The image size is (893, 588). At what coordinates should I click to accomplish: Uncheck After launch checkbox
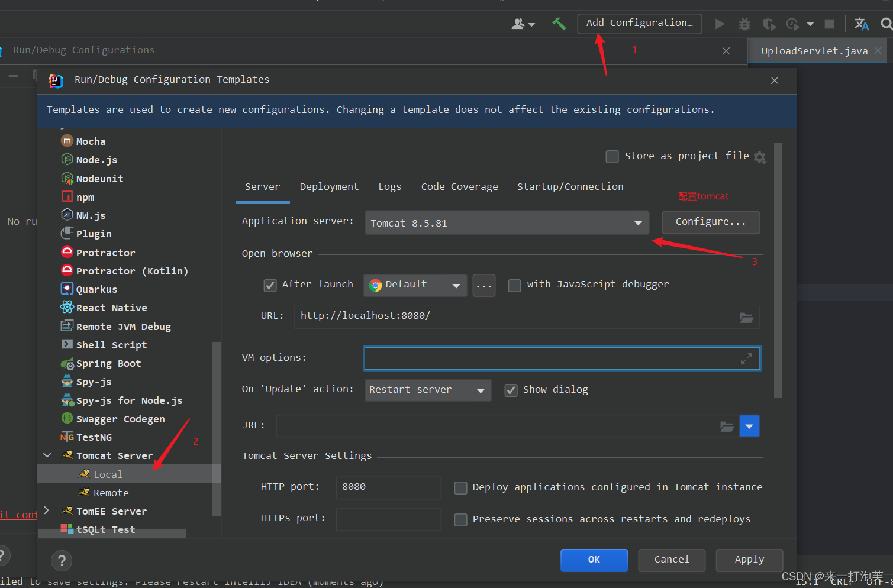(x=270, y=286)
